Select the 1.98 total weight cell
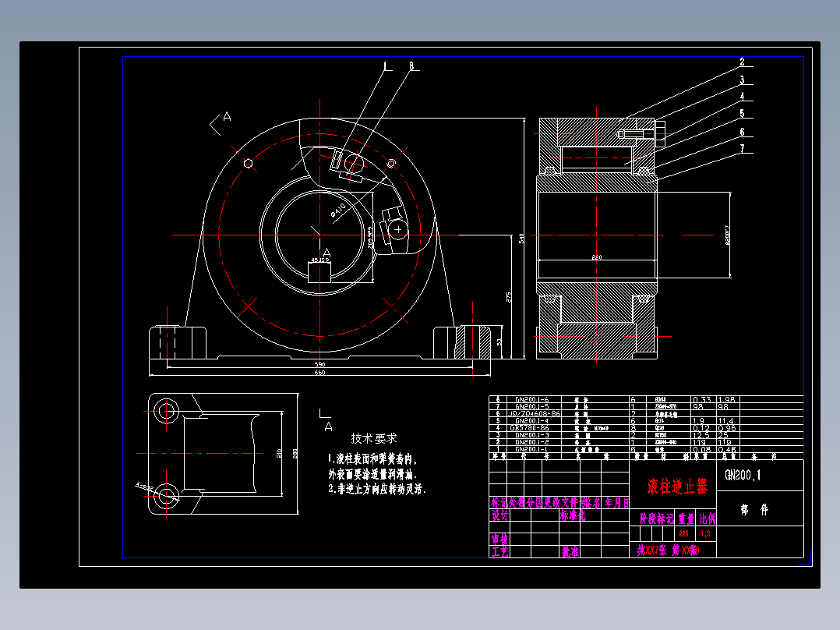Viewport: 840px width, 630px height. coord(727,399)
